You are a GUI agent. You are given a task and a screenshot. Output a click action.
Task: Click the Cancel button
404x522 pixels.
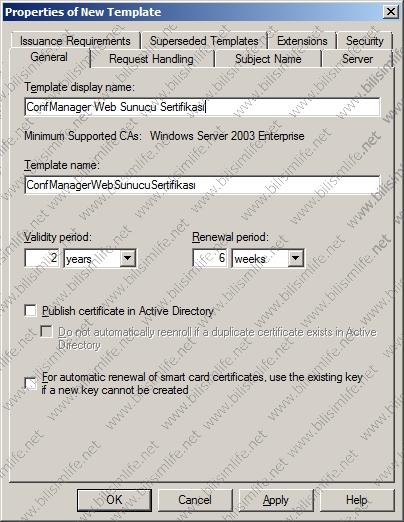coord(195,500)
